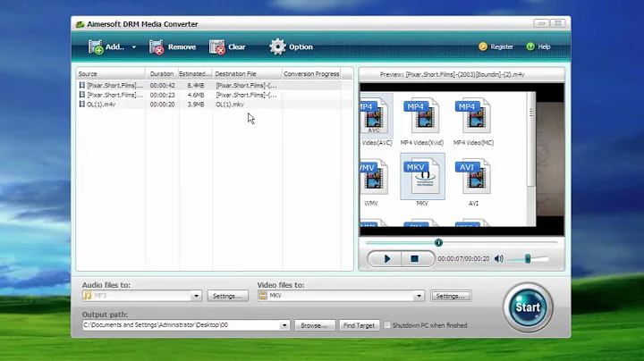Viewport: 644px width, 361px height.
Task: Click the OL(1).mkv destination file cell
Action: 230,105
